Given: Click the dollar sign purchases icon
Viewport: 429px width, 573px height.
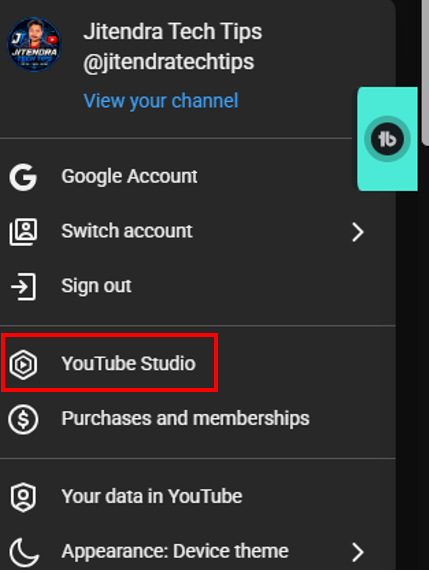Looking at the screenshot, I should pos(23,419).
